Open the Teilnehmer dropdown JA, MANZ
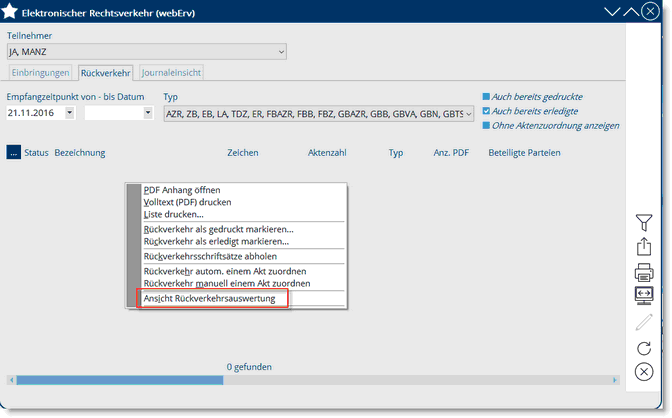Screen dimensions: 672x418 147,52
